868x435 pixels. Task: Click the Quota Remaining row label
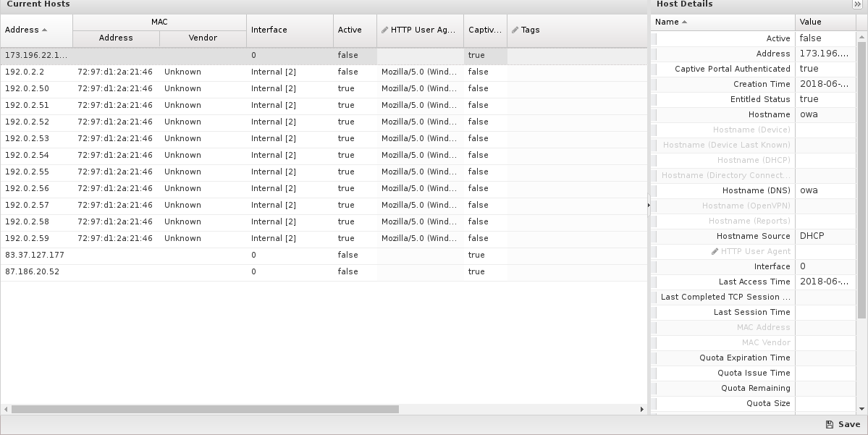pos(756,388)
